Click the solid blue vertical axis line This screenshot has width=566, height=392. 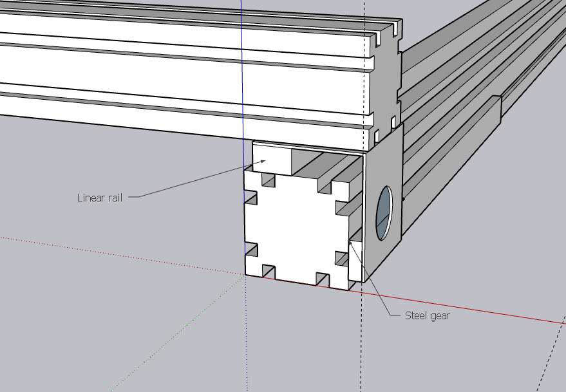[242, 64]
